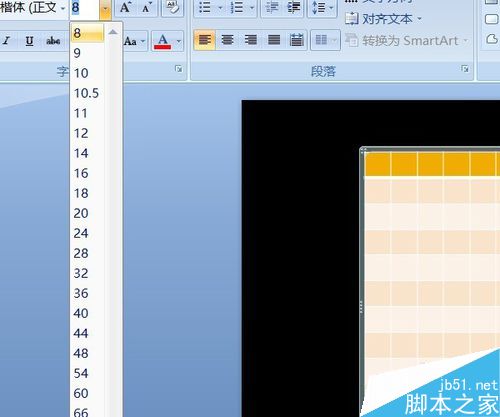
Task: Click the Decrease Font Size button
Action: (147, 7)
